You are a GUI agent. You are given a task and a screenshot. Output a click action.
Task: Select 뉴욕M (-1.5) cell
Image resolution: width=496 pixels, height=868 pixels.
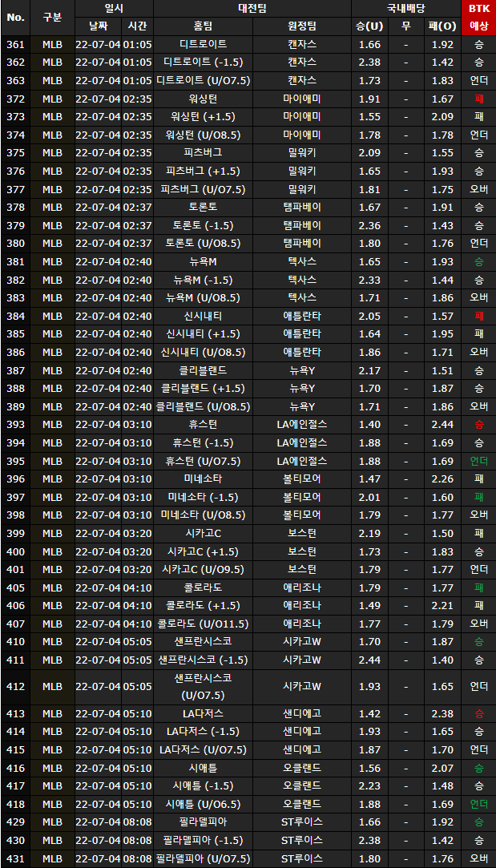click(204, 280)
